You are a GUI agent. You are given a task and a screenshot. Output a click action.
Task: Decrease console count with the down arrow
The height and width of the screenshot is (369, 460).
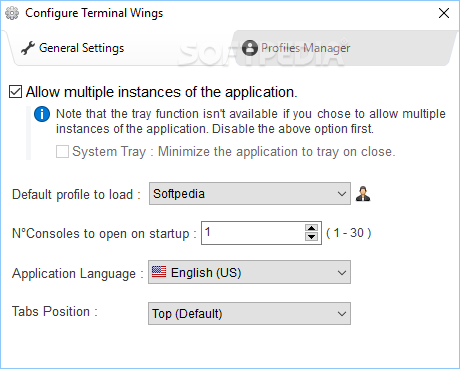pos(311,237)
